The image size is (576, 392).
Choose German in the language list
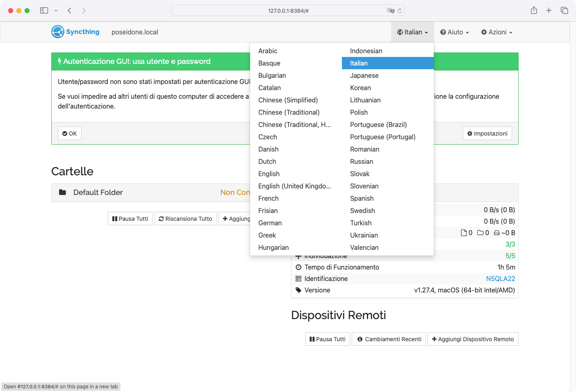[x=270, y=223]
